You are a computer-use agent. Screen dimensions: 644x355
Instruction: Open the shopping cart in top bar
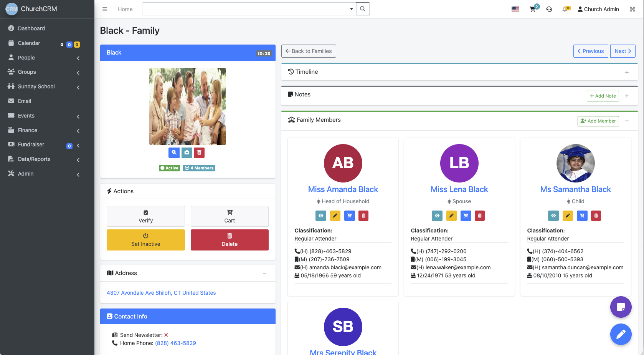533,9
